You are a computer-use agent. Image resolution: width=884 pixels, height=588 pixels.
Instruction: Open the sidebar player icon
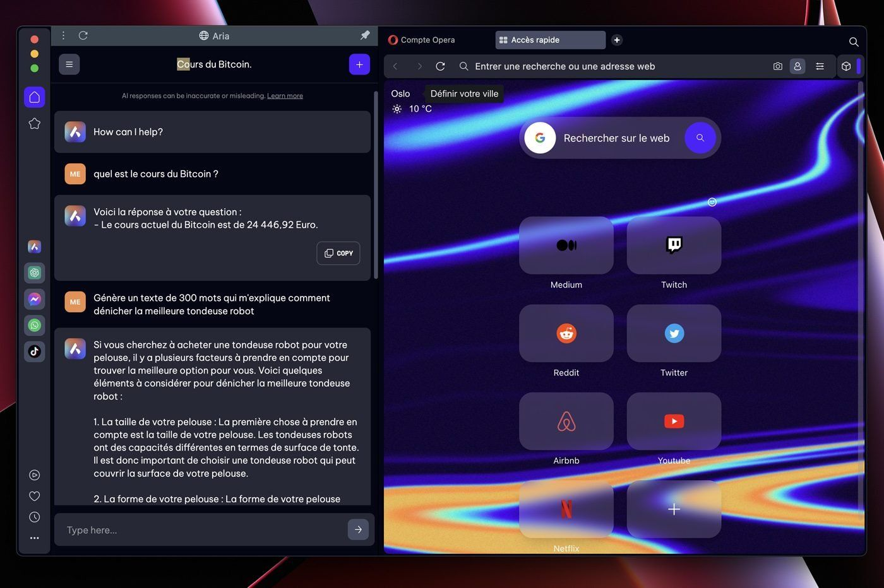tap(35, 475)
